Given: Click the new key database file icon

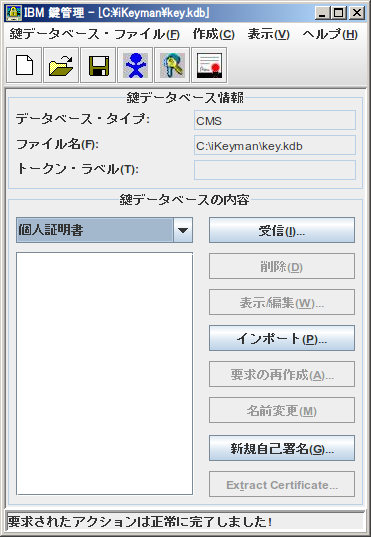Looking at the screenshot, I should point(24,65).
